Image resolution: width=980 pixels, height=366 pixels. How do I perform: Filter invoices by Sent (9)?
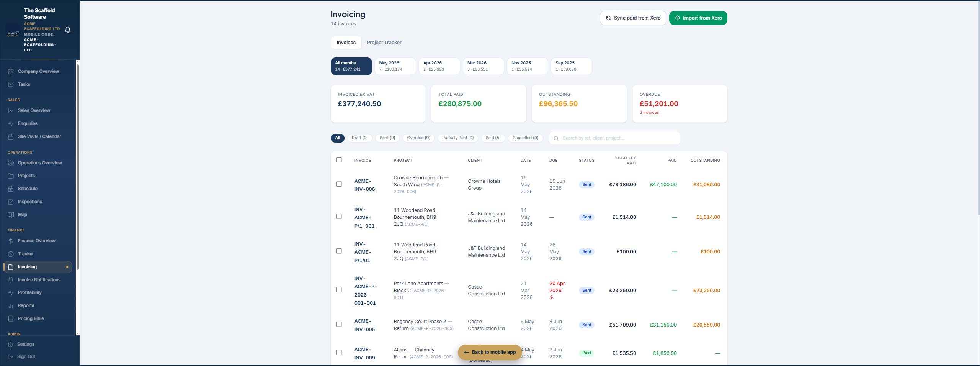[x=387, y=138]
